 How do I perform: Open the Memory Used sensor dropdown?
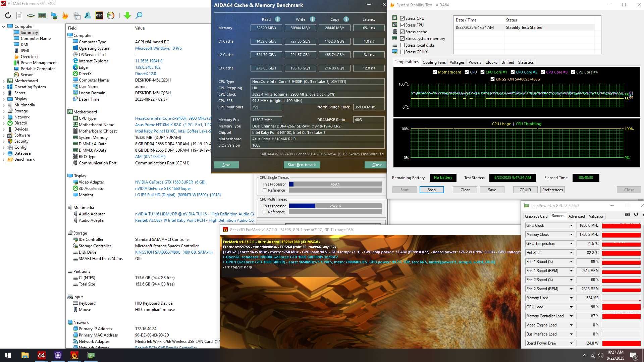[571, 298]
